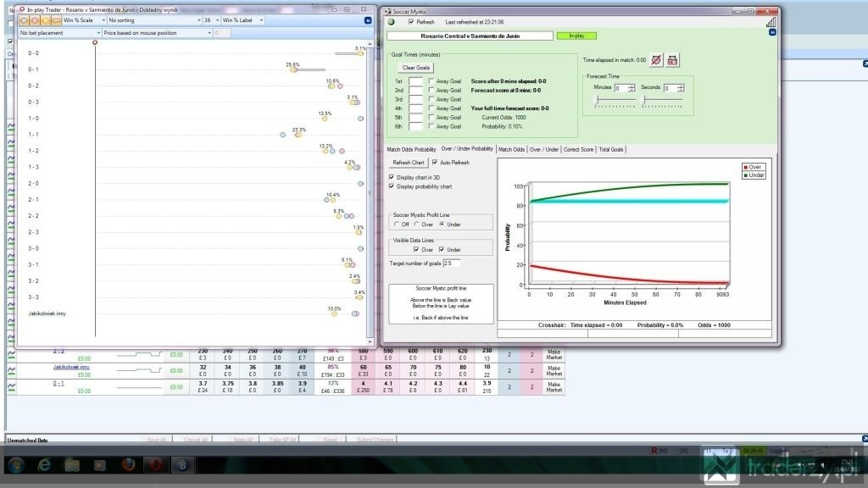Click the red stadium icon next to time elapsed
Image resolution: width=868 pixels, height=488 pixels.
click(672, 60)
